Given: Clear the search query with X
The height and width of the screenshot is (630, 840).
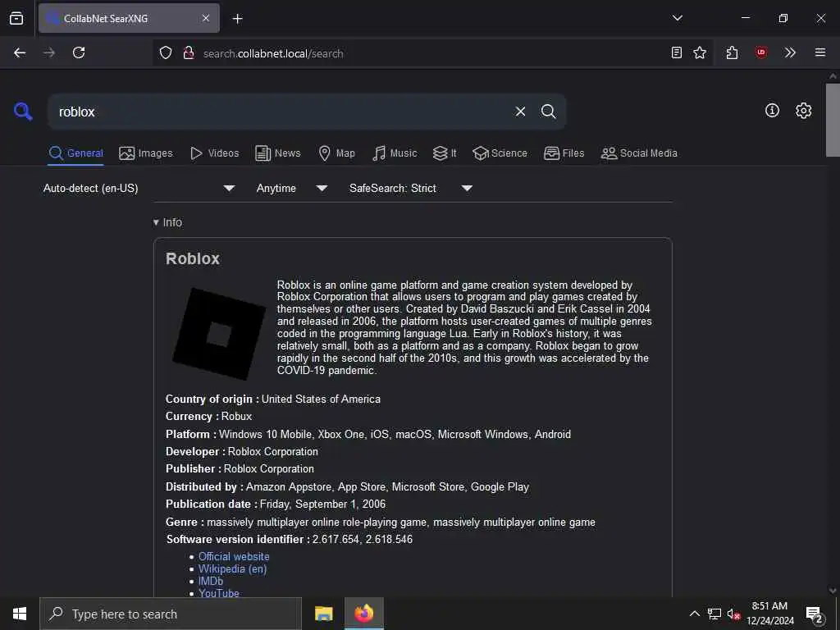Looking at the screenshot, I should pos(520,112).
